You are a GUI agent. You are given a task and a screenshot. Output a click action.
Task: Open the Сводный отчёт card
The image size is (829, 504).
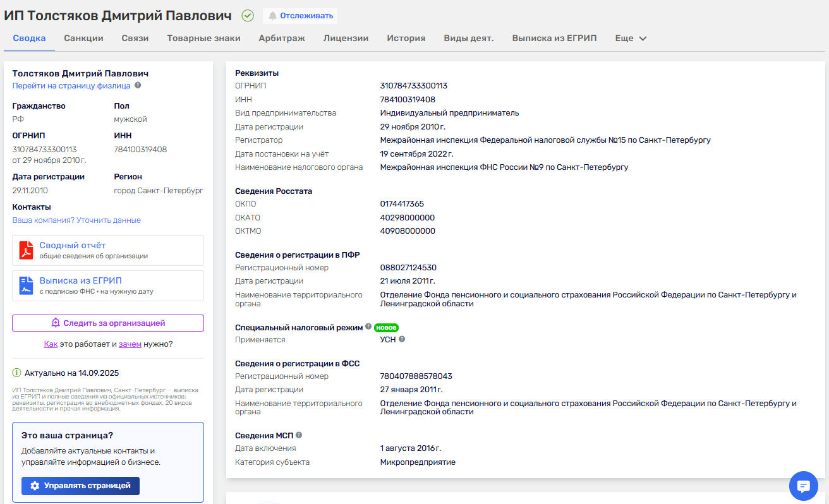pos(108,250)
